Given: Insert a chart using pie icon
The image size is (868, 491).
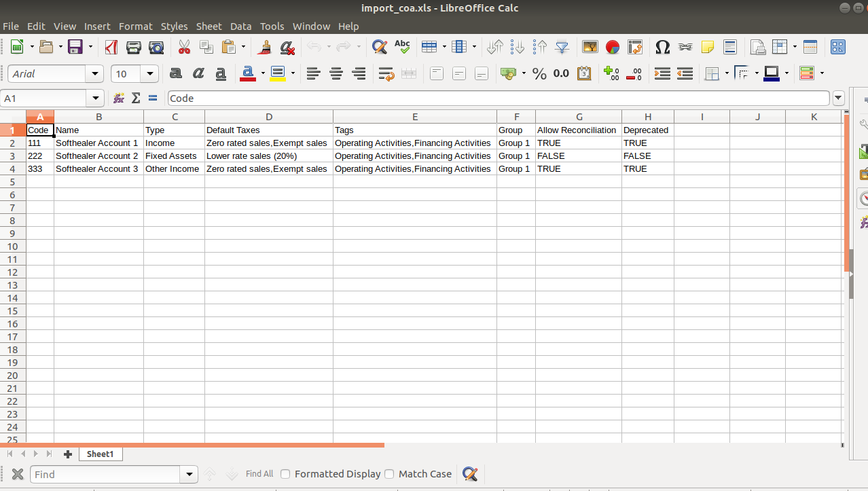Looking at the screenshot, I should [x=613, y=47].
